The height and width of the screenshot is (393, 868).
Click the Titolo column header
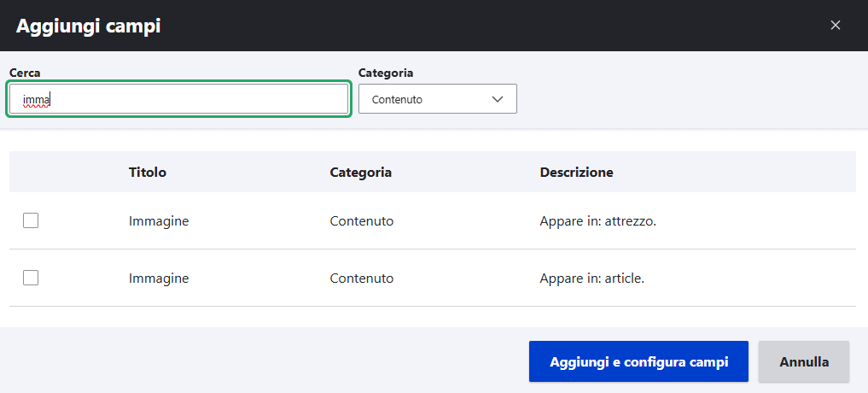pyautogui.click(x=148, y=173)
